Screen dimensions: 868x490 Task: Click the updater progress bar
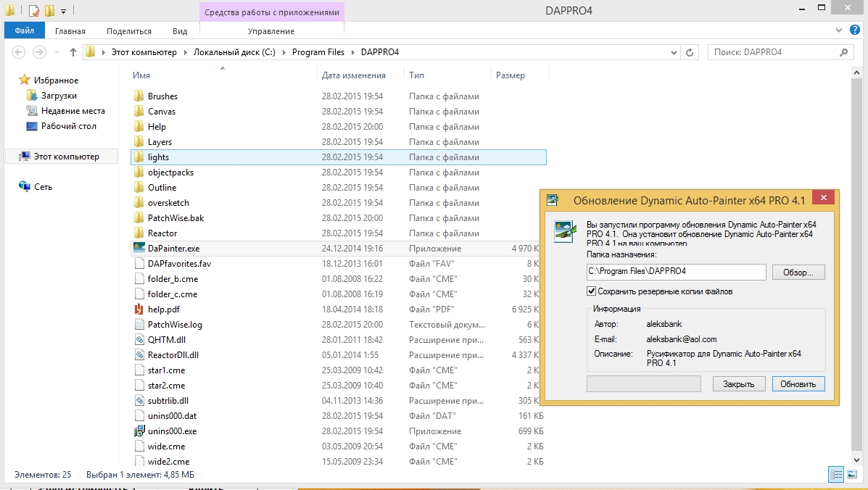(644, 384)
